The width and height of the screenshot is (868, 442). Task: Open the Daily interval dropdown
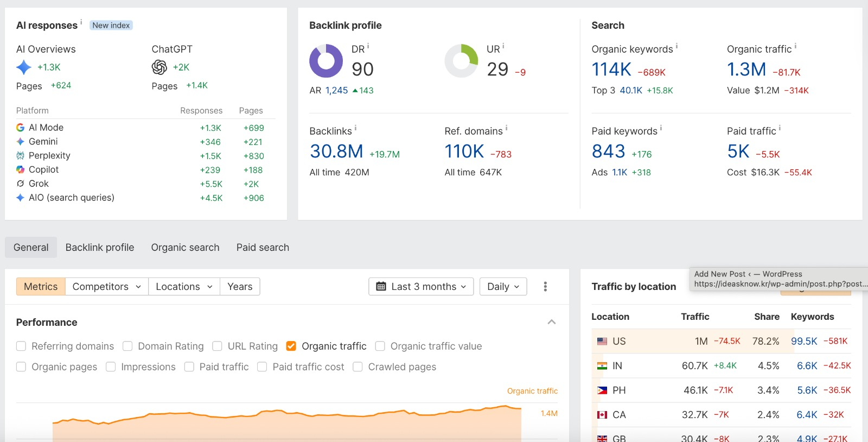point(503,287)
